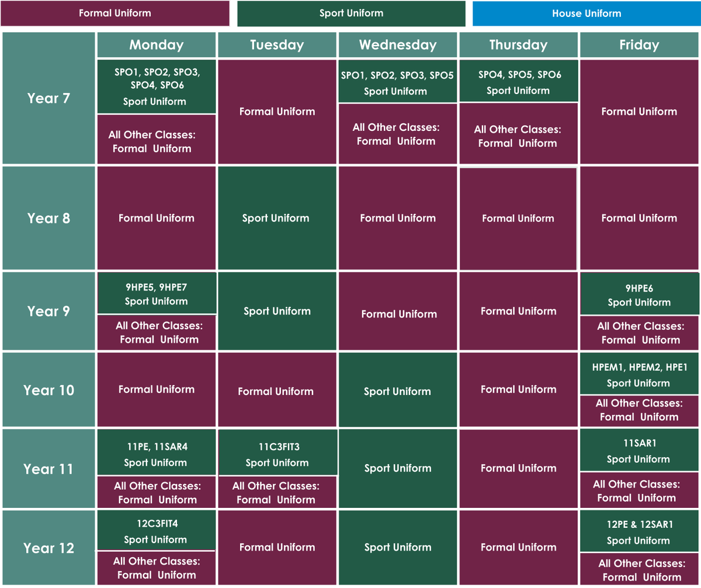The height and width of the screenshot is (588, 701).
Task: Select Year 8 Tuesday Sport Uniform cell
Action: [276, 218]
